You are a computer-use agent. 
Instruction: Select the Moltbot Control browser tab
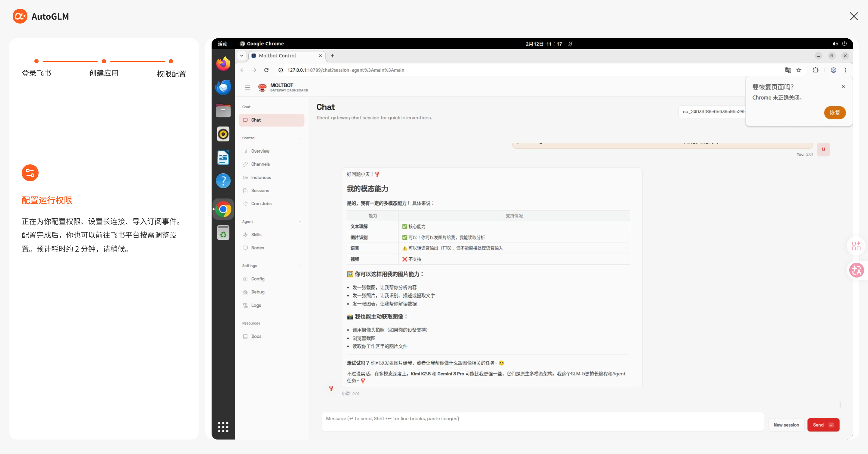[x=287, y=56]
